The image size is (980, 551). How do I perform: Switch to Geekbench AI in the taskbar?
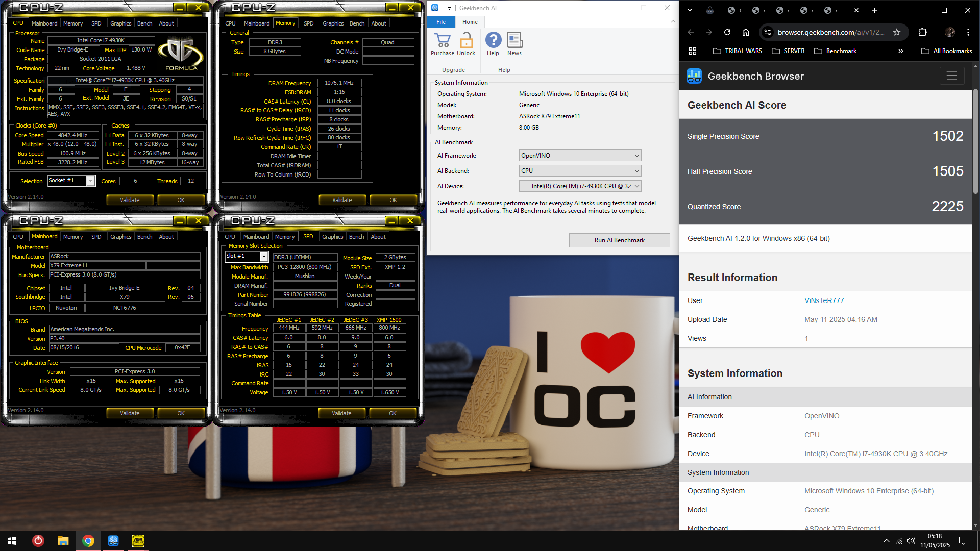coord(113,541)
